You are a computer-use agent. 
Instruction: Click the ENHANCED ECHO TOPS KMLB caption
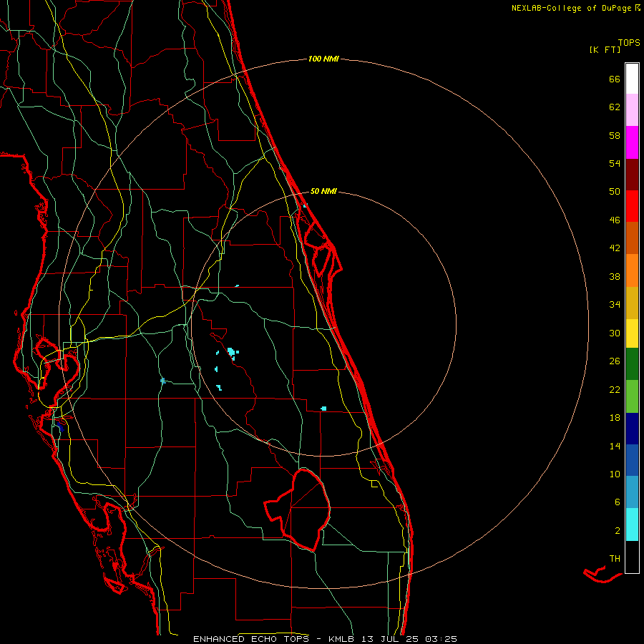click(x=325, y=639)
